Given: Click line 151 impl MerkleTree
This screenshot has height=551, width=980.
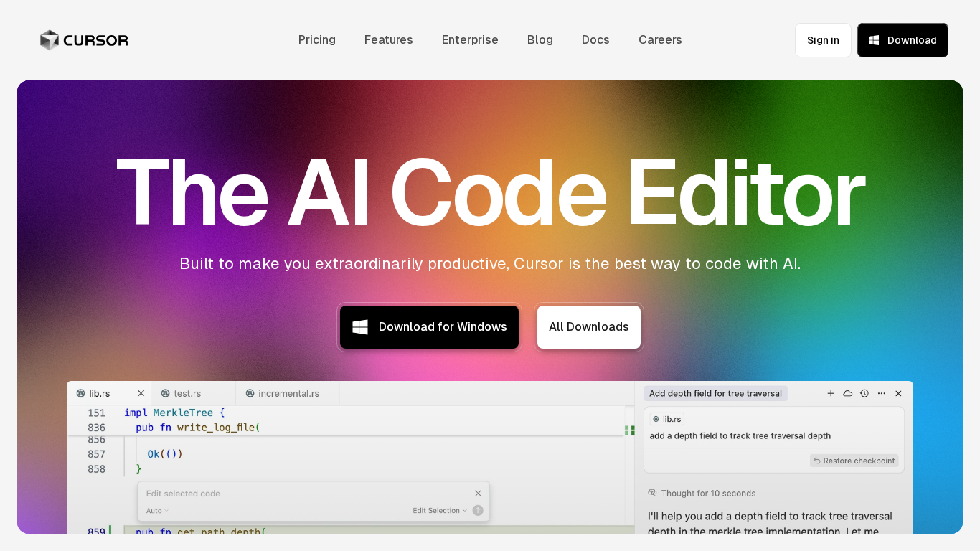Looking at the screenshot, I should point(174,413).
